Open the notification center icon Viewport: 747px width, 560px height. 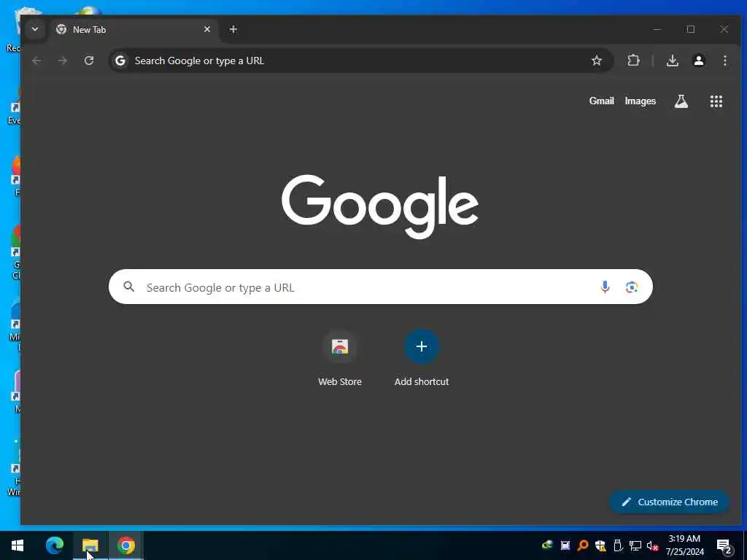click(x=724, y=547)
